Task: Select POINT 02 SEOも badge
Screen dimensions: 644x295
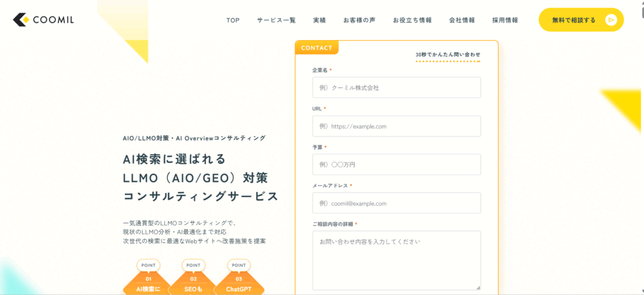Action: (194, 277)
